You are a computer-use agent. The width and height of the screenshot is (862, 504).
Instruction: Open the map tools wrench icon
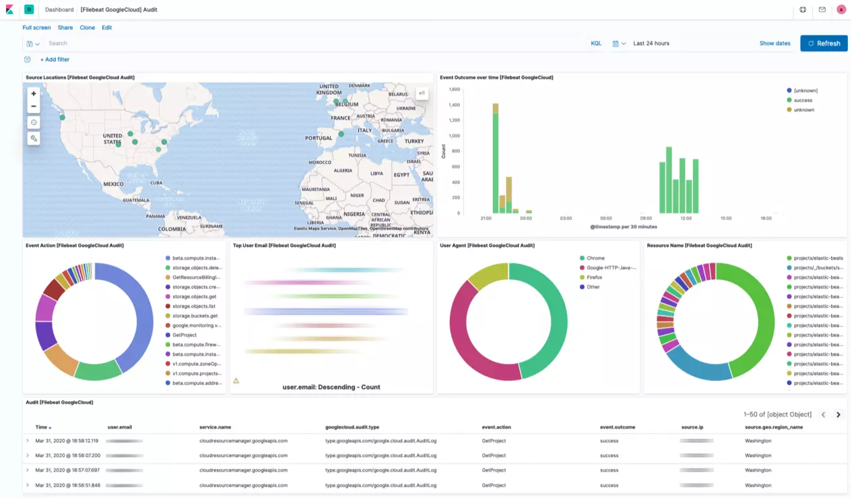(x=34, y=138)
